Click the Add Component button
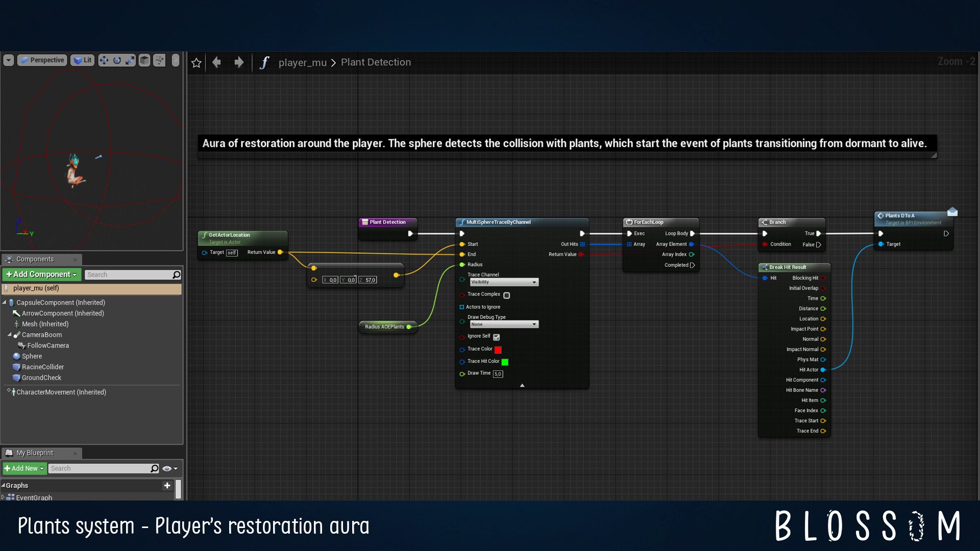980x551 pixels. (41, 274)
